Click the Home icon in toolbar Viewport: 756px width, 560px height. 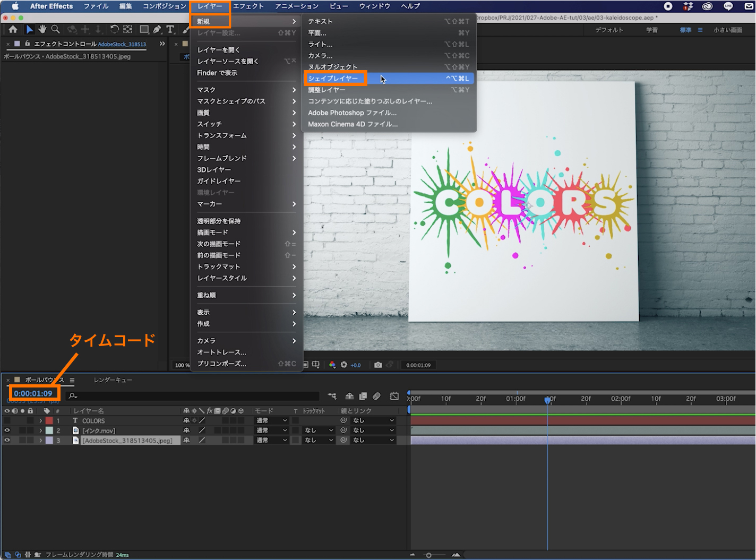(13, 29)
